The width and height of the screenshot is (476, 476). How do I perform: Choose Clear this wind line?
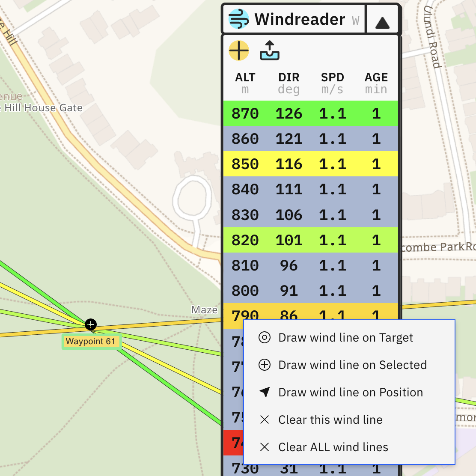click(349, 420)
